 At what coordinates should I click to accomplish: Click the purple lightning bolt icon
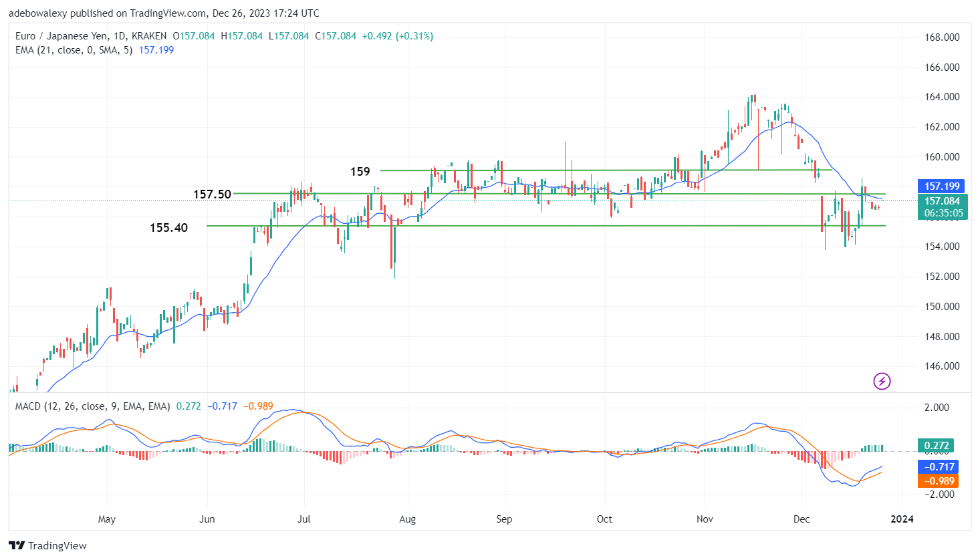coord(882,382)
